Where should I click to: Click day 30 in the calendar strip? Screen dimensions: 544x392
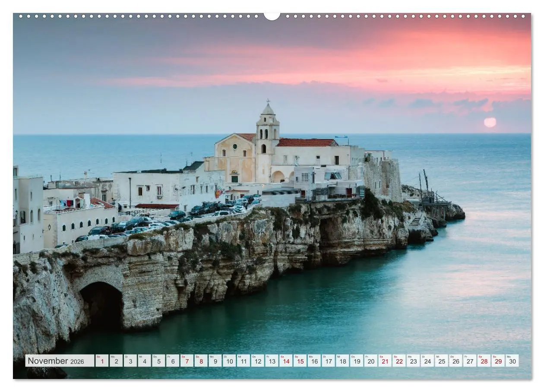(512, 361)
